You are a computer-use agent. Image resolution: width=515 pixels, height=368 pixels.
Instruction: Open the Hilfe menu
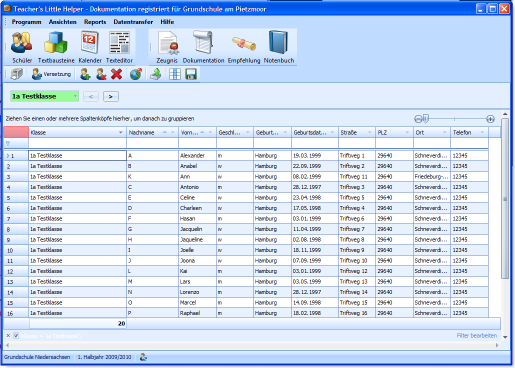pyautogui.click(x=167, y=22)
